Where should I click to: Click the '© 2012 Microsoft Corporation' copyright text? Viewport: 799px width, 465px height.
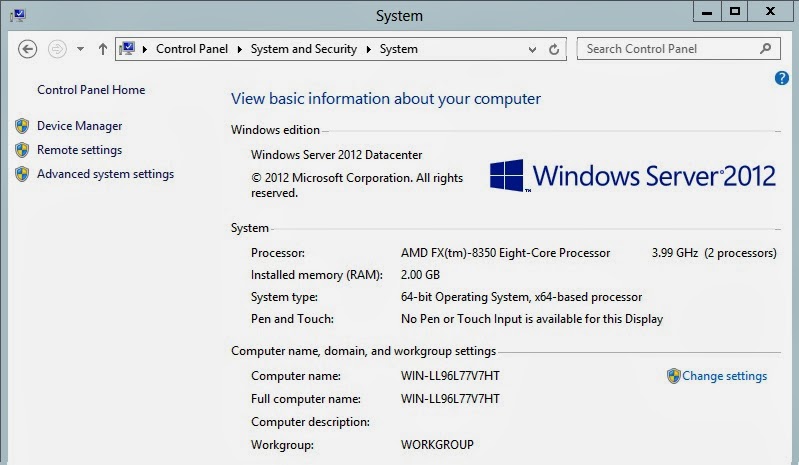click(x=357, y=185)
